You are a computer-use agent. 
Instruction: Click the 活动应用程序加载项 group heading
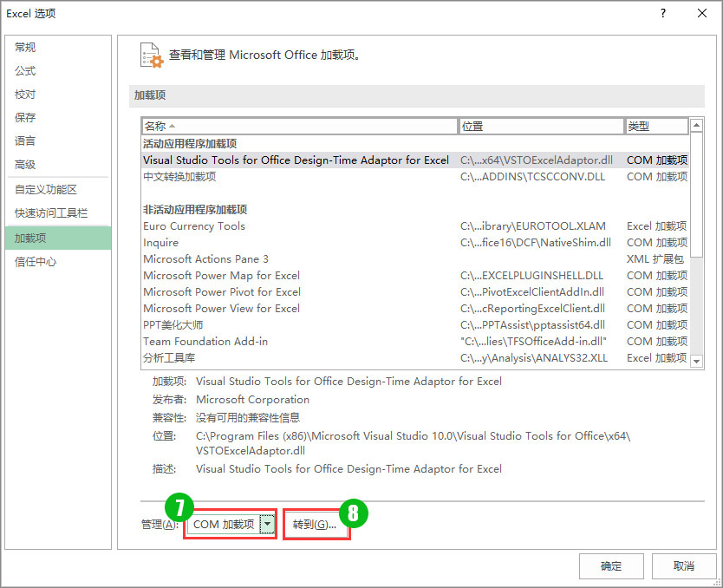[190, 144]
